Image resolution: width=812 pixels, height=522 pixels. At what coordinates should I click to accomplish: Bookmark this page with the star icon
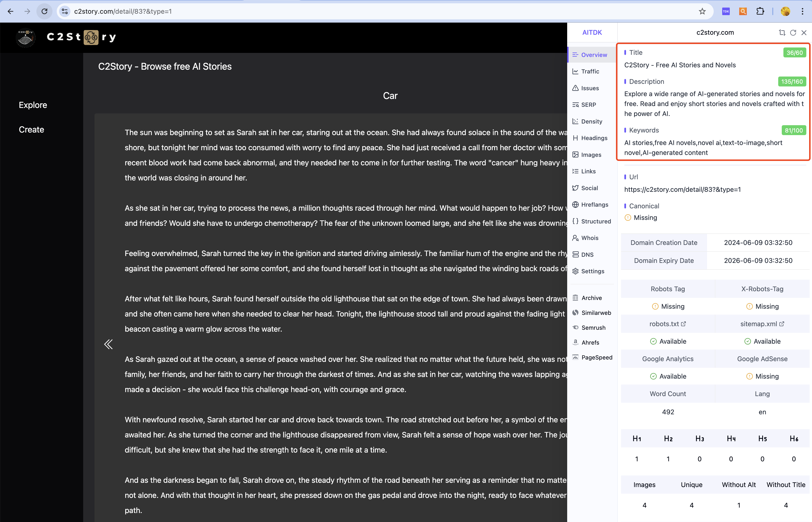(x=702, y=11)
